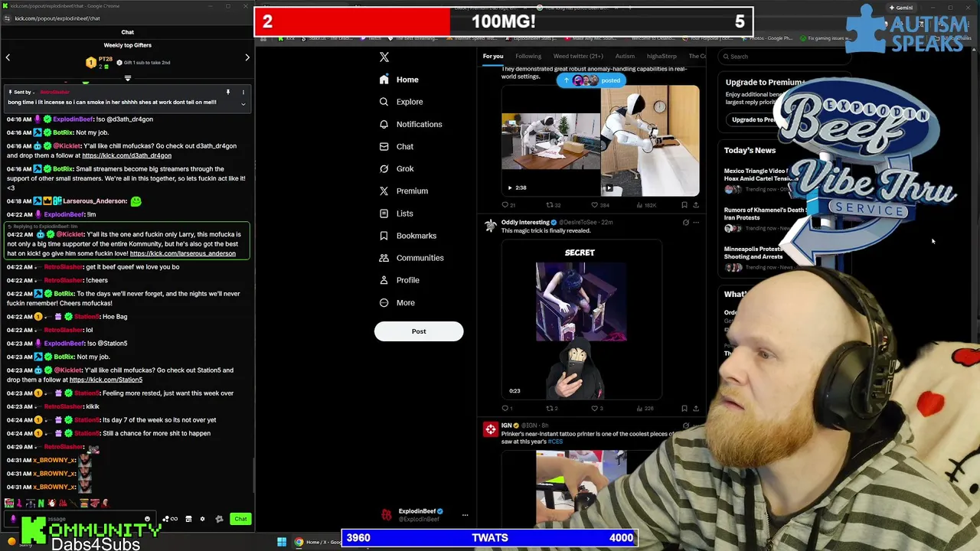Click the Windows Start button on taskbar
980x551 pixels.
pyautogui.click(x=282, y=542)
